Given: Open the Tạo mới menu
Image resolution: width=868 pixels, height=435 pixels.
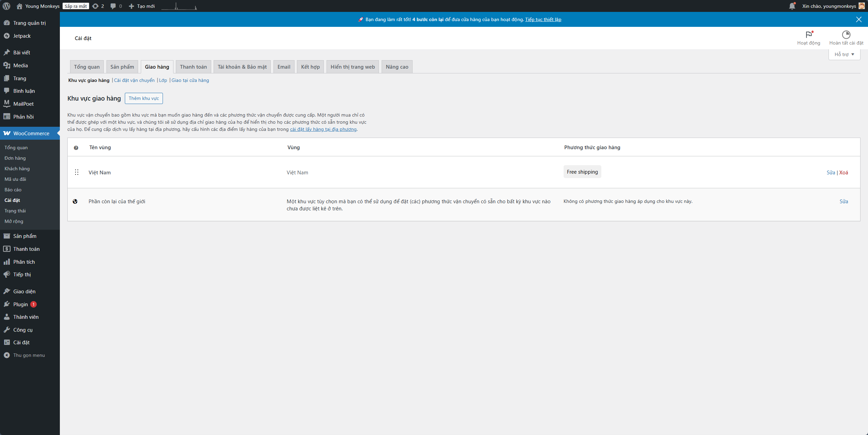Looking at the screenshot, I should pyautogui.click(x=142, y=6).
